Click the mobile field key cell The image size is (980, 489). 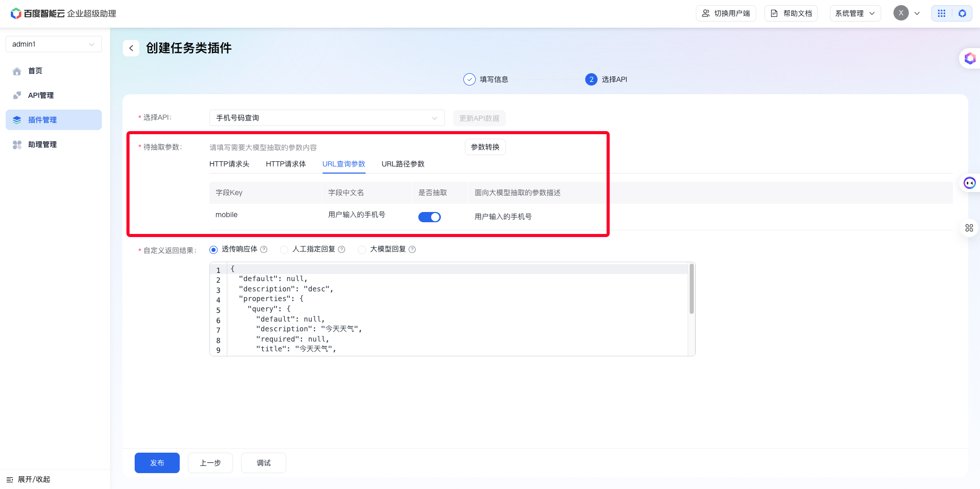coord(226,215)
